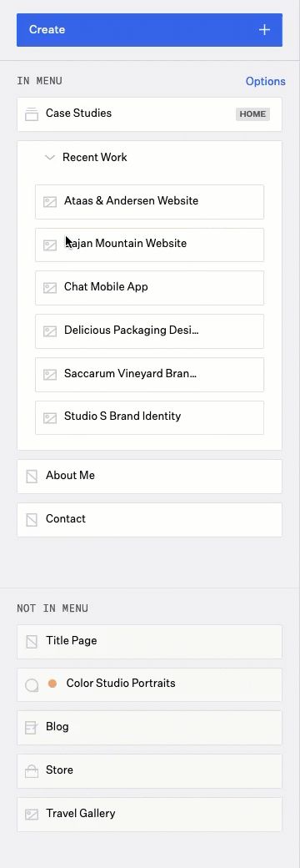
Task: Click the Blog page icon
Action: 32,728
